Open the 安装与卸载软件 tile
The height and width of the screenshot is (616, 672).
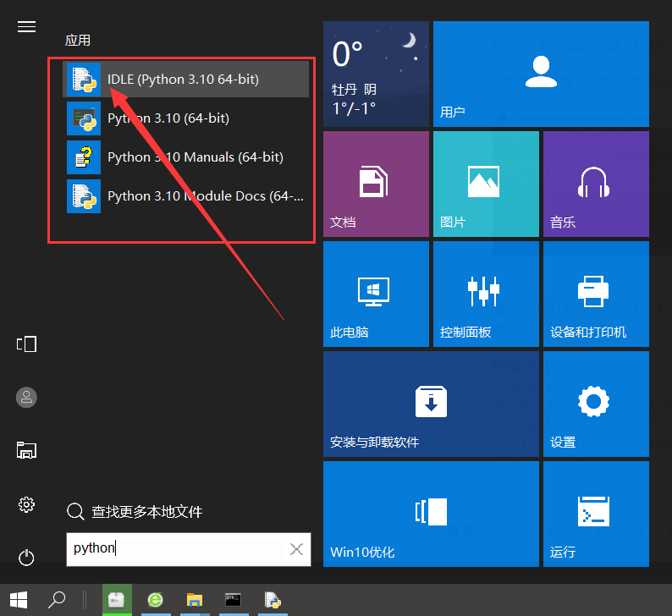431,404
